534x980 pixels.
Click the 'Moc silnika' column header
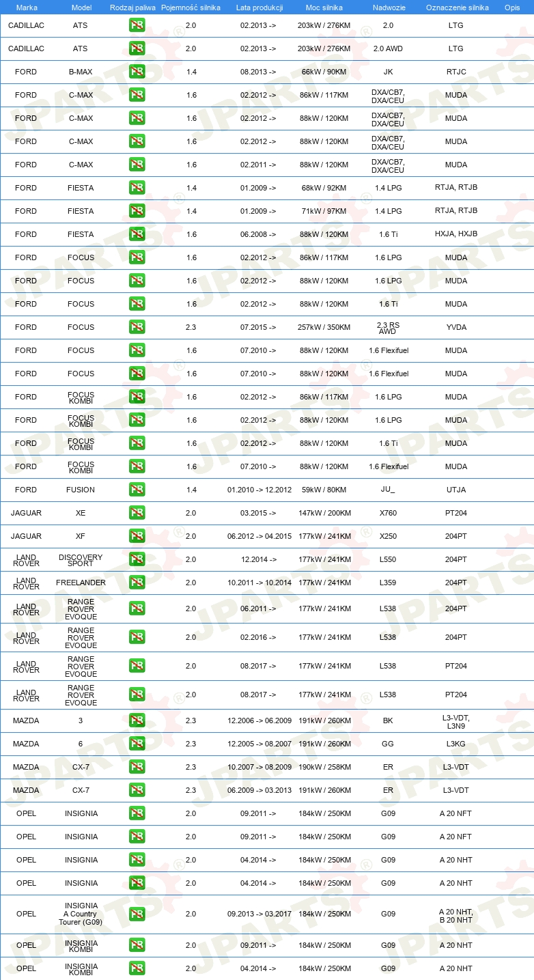(324, 8)
